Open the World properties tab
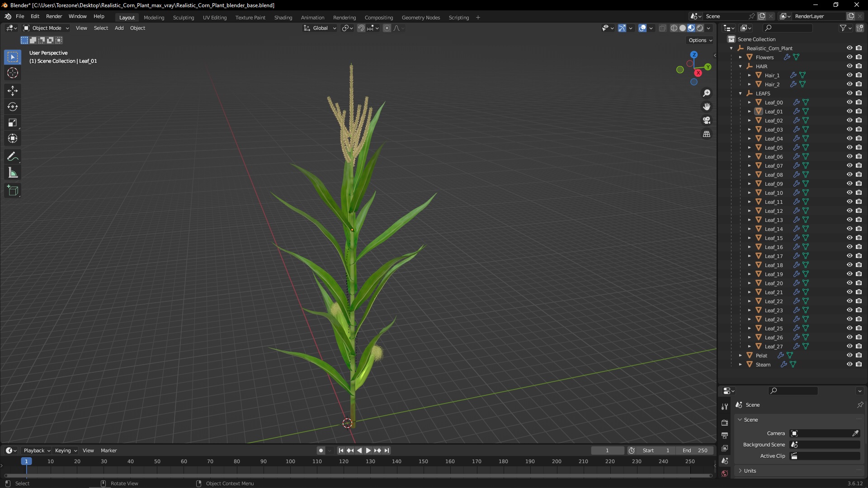Viewport: 868px width, 488px height. pyautogui.click(x=725, y=474)
